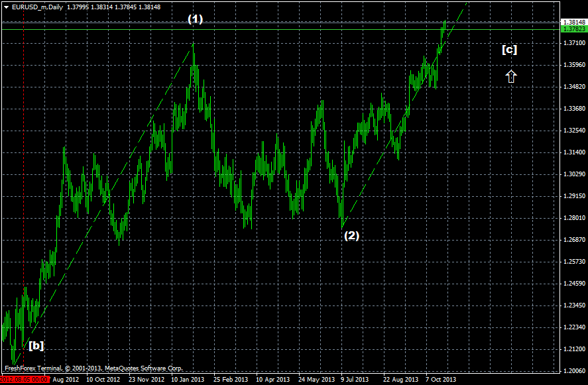Select the (1) wave label

coord(195,19)
